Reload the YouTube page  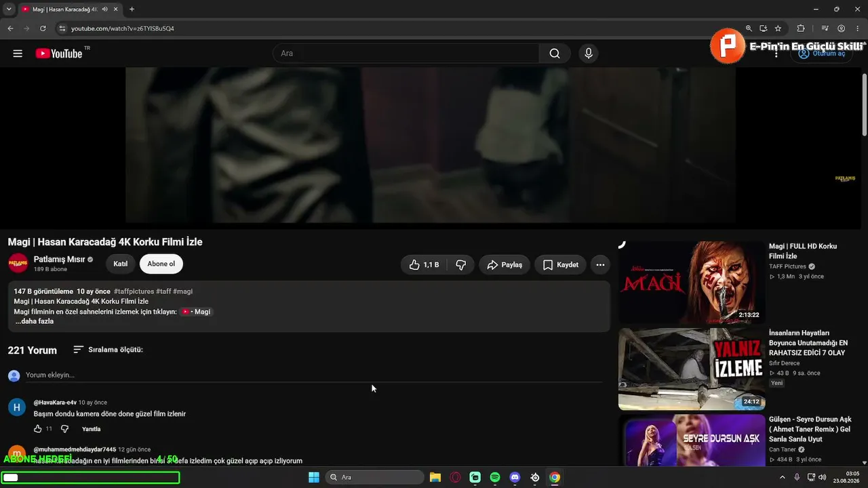(43, 28)
